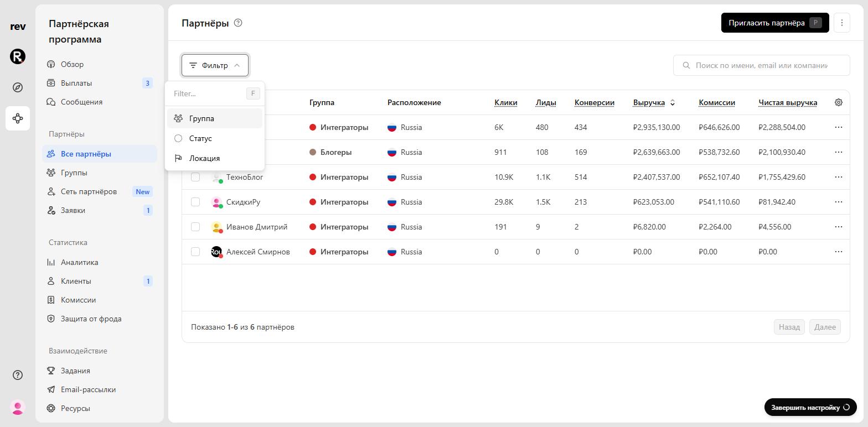Screen dimensions: 868x427
Task: Select the partner network icon in left rail
Action: (18, 118)
